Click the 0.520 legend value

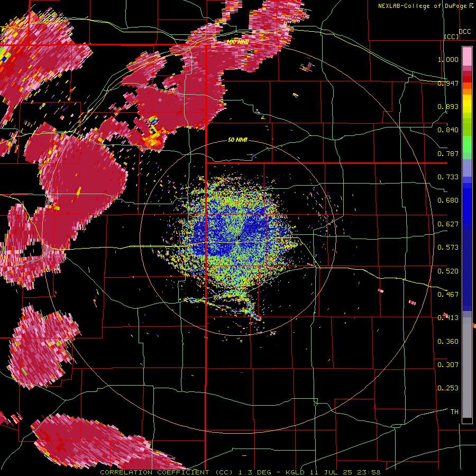pos(448,271)
